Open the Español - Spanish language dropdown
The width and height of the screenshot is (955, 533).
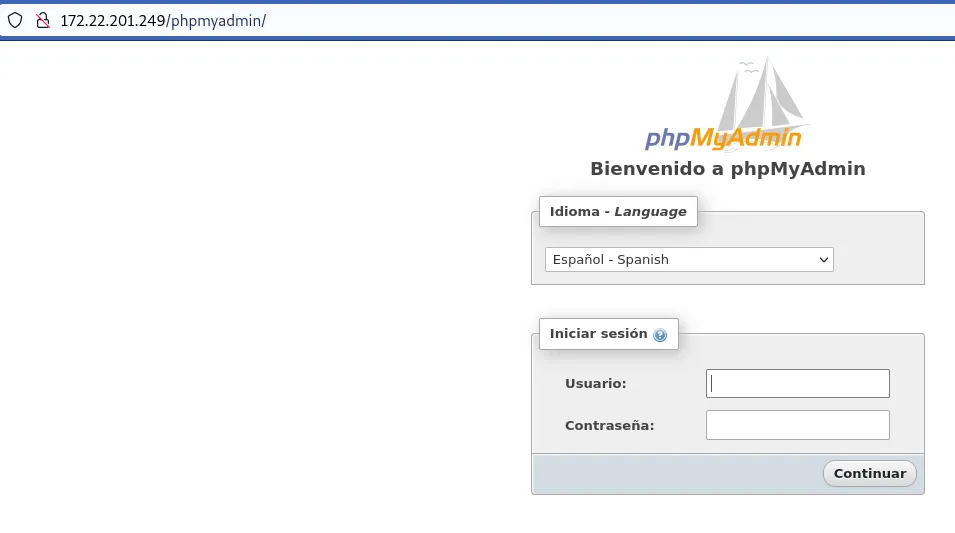689,259
